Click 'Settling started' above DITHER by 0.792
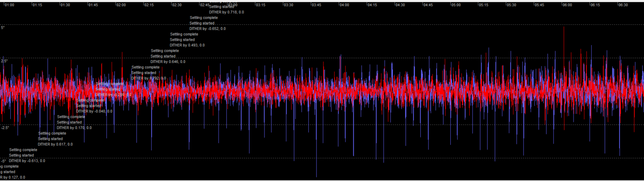Image resolution: width=644 pixels, height=181 pixels. point(144,73)
